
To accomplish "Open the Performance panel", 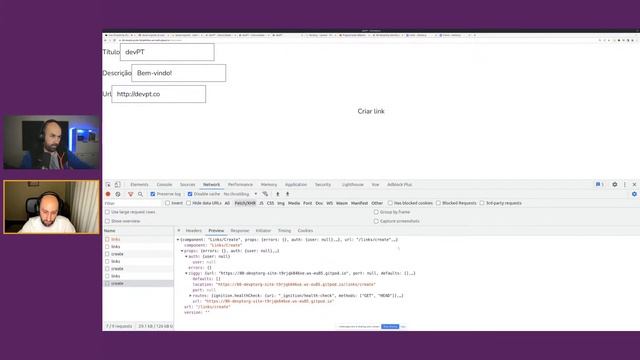I will coord(240,184).
